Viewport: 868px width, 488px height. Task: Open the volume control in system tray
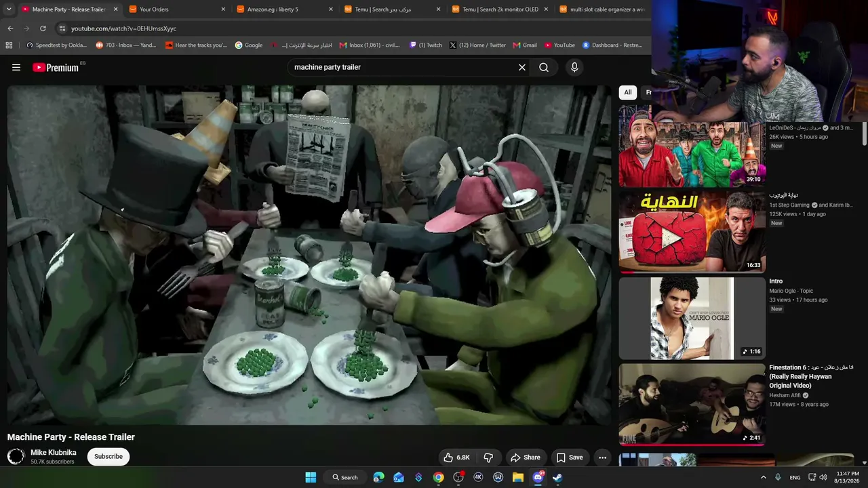(x=823, y=477)
